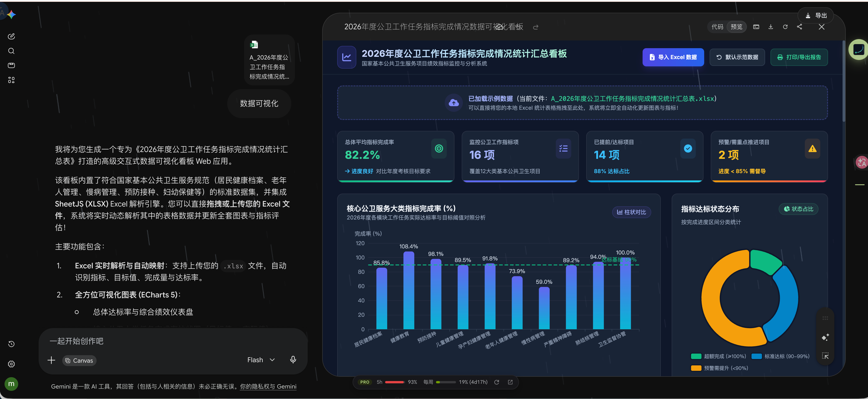Viewport: 868px width, 399px height.
Task: Open settings via the gear icon
Action: coord(11,364)
